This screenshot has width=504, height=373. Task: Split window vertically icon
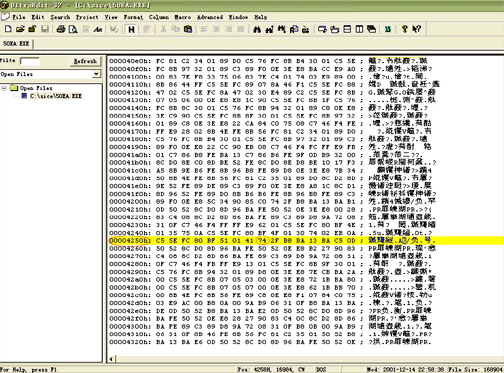359,29
